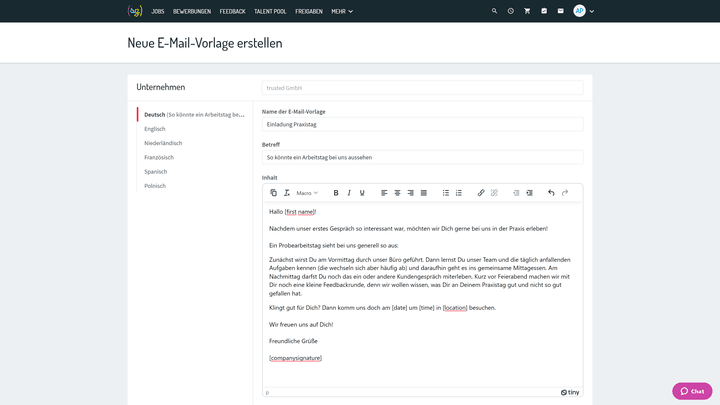Apply underline formatting in editor
The image size is (720, 405).
coord(362,193)
